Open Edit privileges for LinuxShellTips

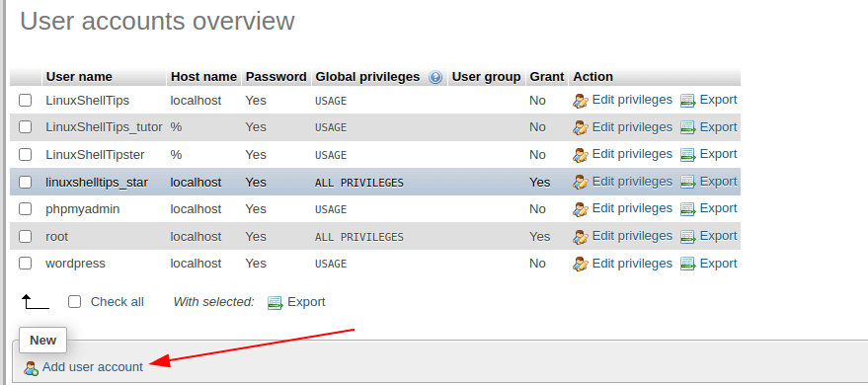pyautogui.click(x=632, y=100)
